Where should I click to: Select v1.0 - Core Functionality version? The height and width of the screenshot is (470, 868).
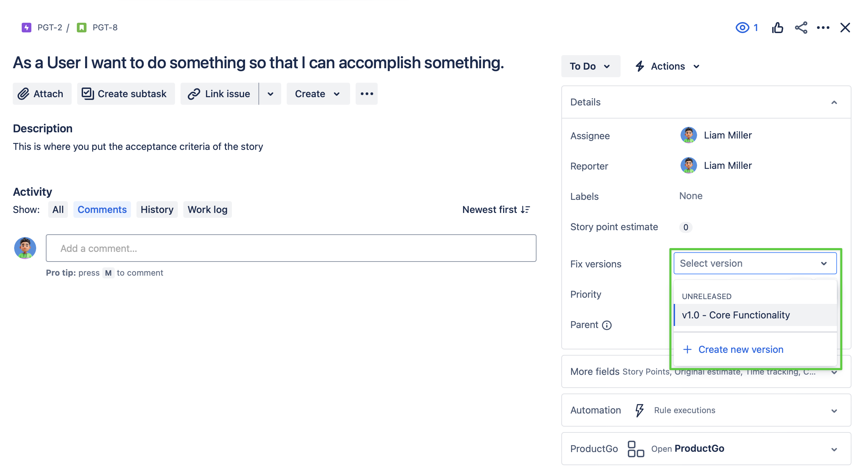click(x=736, y=315)
